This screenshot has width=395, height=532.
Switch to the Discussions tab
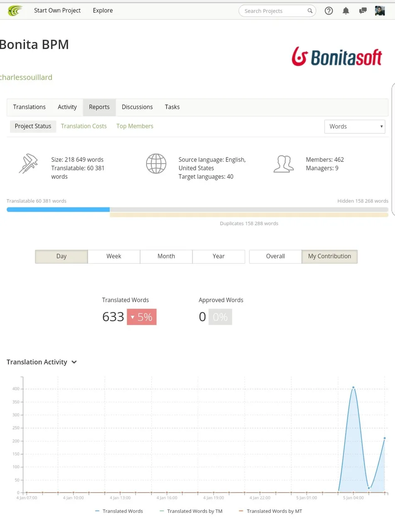click(x=137, y=107)
